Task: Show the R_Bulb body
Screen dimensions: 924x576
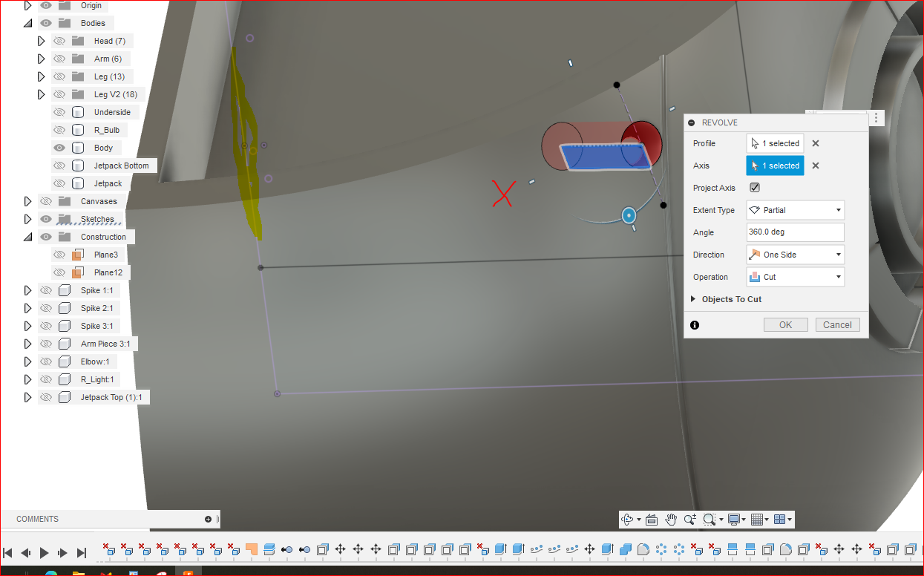Action: click(x=59, y=130)
